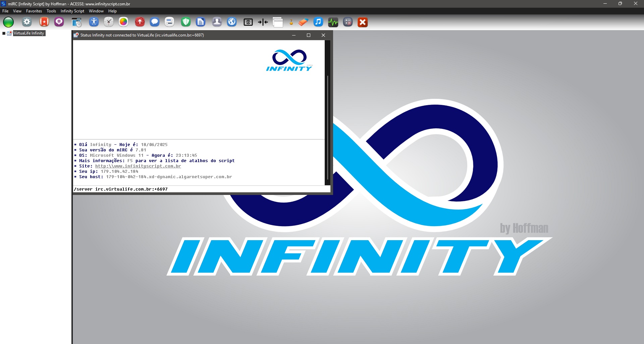Open the Tools menu
This screenshot has width=644, height=344.
click(x=51, y=11)
